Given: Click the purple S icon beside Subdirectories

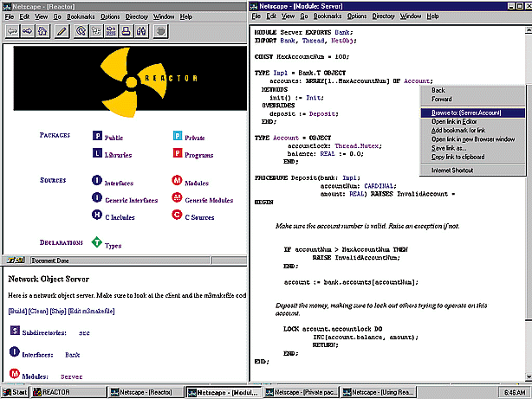Looking at the screenshot, I should tap(15, 330).
